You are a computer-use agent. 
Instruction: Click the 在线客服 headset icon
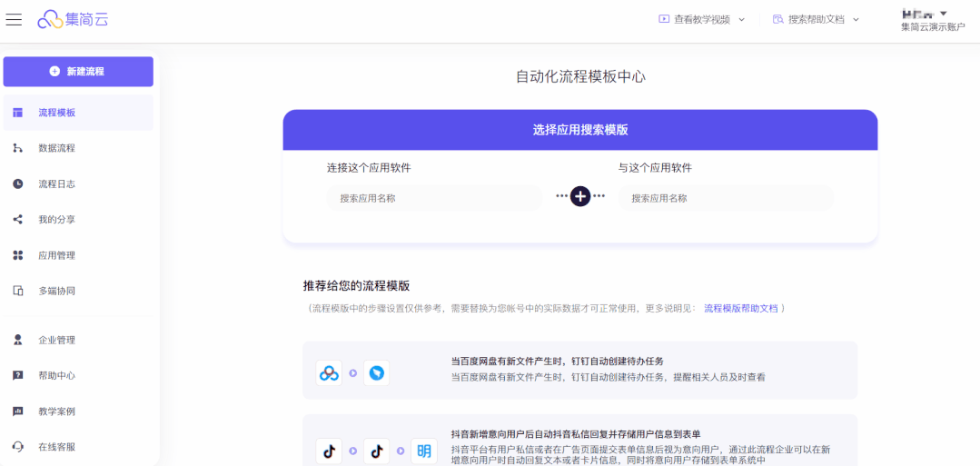click(x=17, y=447)
